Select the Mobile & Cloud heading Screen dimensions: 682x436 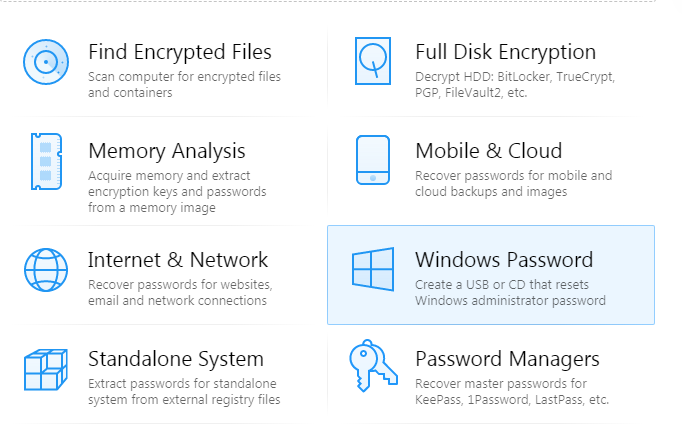click(x=488, y=151)
